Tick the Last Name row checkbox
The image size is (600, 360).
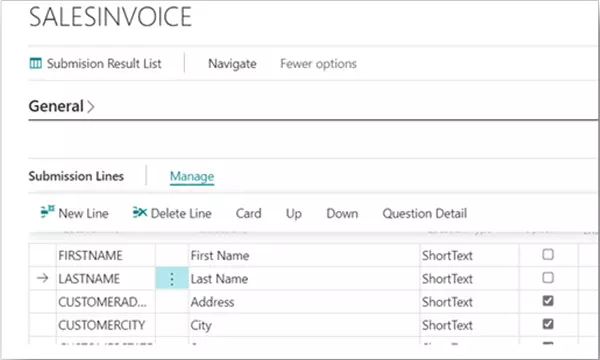pos(548,278)
